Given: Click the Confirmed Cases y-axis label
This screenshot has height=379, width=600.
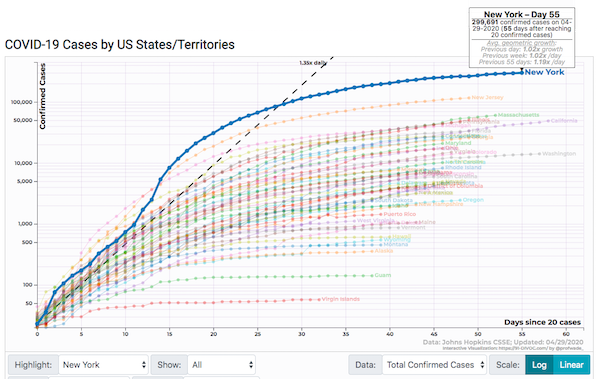Looking at the screenshot, I should tap(42, 96).
